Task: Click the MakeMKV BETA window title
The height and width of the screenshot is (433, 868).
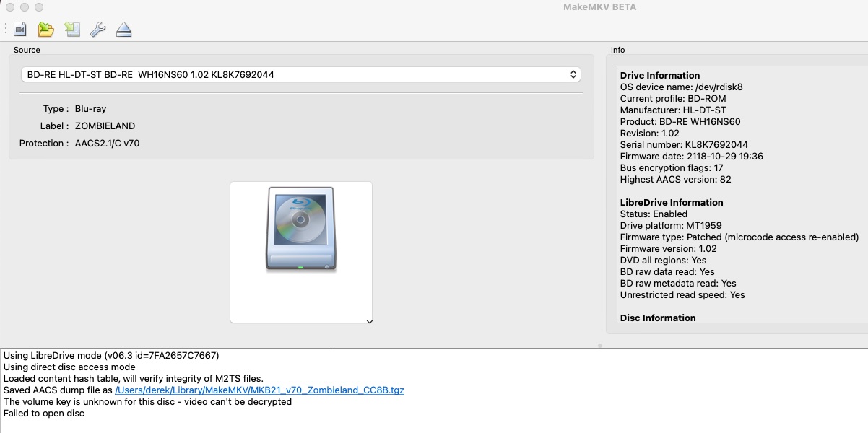Action: [x=599, y=7]
